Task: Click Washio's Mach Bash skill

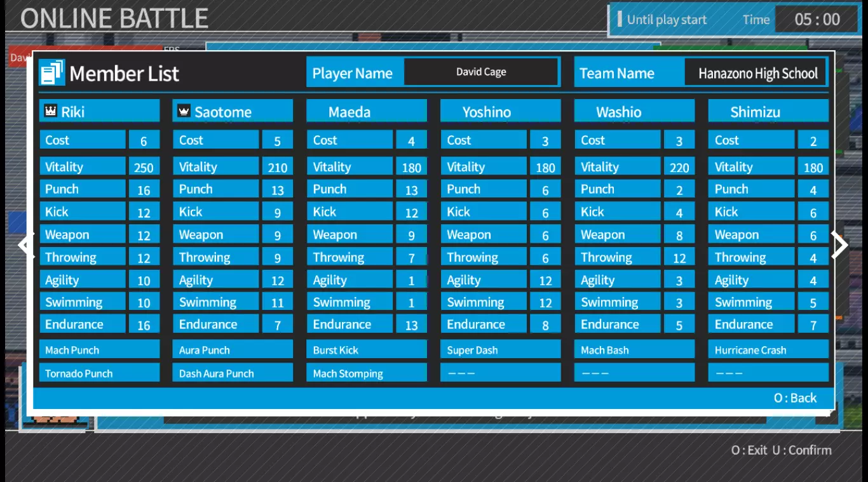Action: (x=635, y=349)
